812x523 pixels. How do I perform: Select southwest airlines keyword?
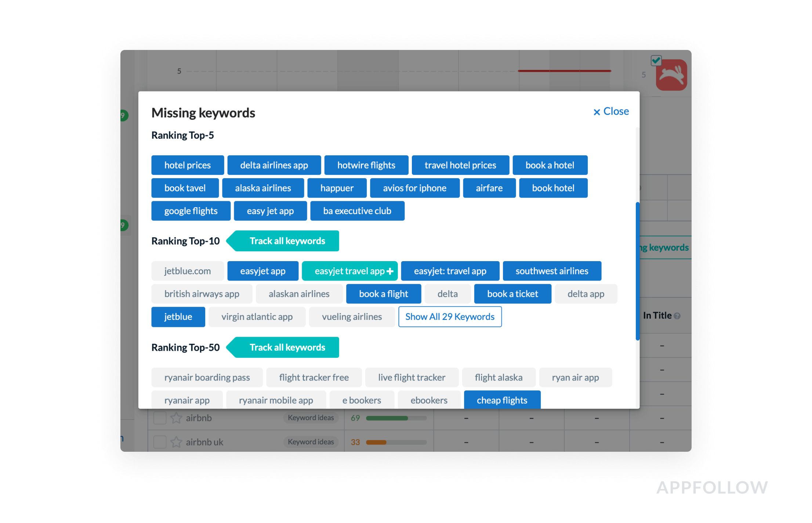(x=552, y=271)
